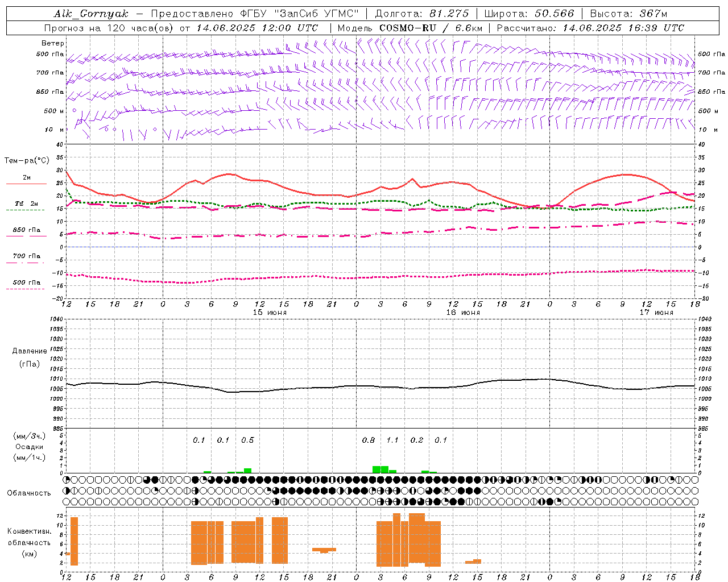
Task: Click the Осадки panel label
Action: pyautogui.click(x=30, y=447)
